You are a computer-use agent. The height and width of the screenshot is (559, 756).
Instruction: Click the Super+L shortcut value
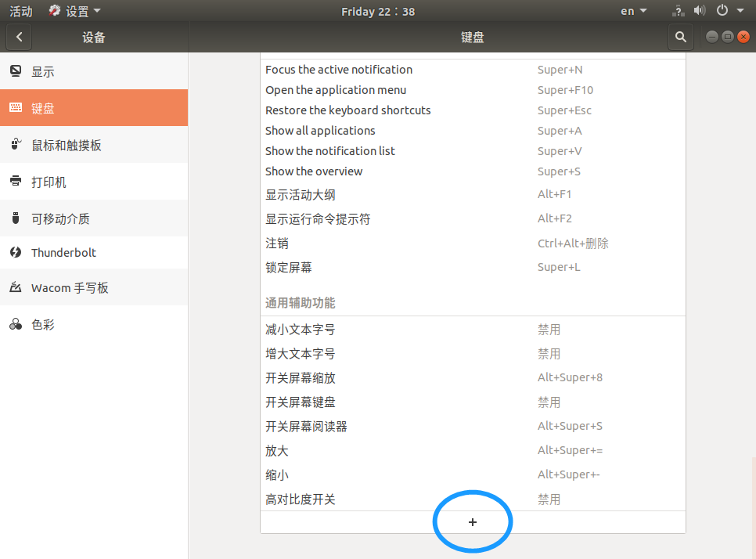(x=559, y=267)
